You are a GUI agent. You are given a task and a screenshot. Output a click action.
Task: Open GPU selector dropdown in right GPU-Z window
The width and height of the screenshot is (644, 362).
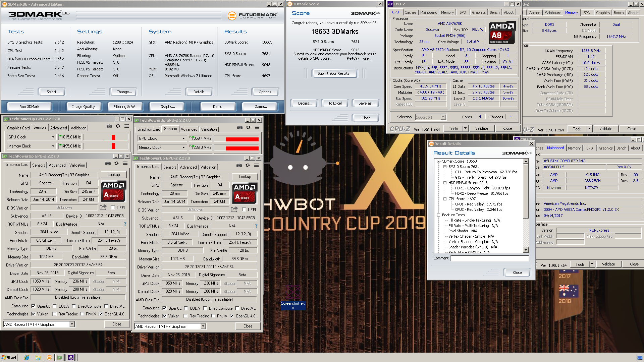[x=203, y=326]
